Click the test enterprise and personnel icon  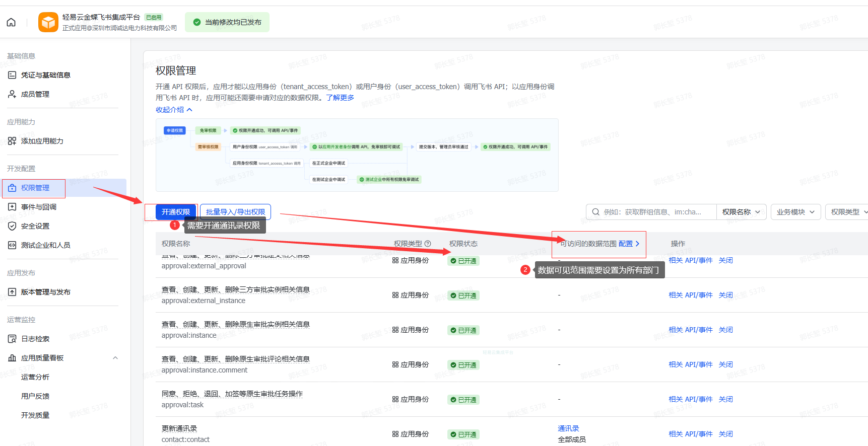[x=12, y=245]
